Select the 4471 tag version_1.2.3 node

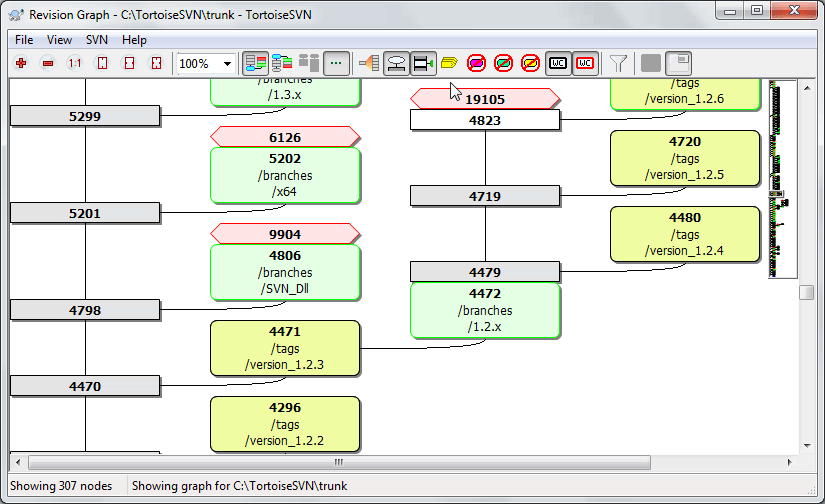click(285, 348)
